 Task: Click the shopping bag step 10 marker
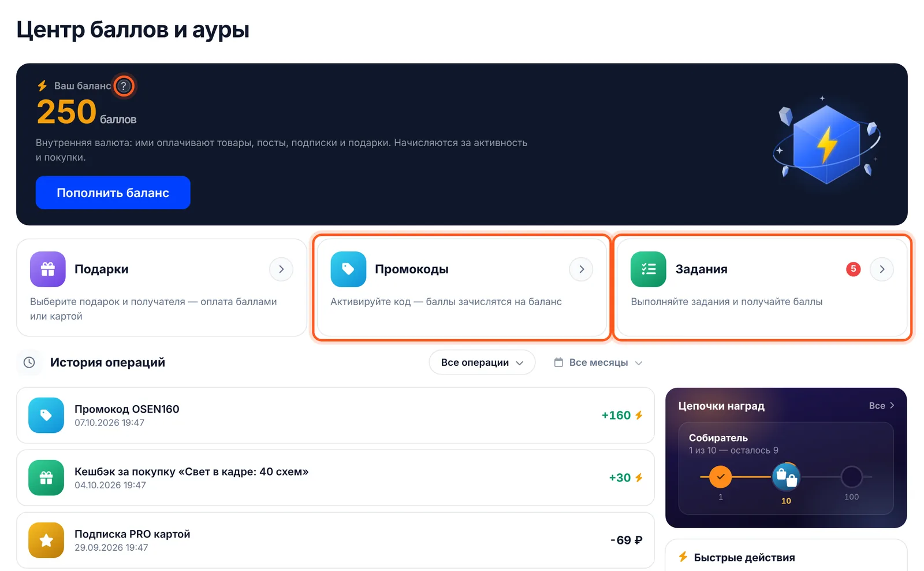[786, 477]
